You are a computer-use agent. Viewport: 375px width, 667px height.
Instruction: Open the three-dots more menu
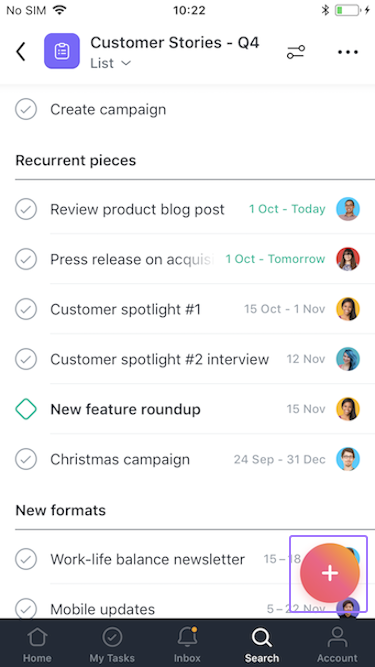click(348, 52)
